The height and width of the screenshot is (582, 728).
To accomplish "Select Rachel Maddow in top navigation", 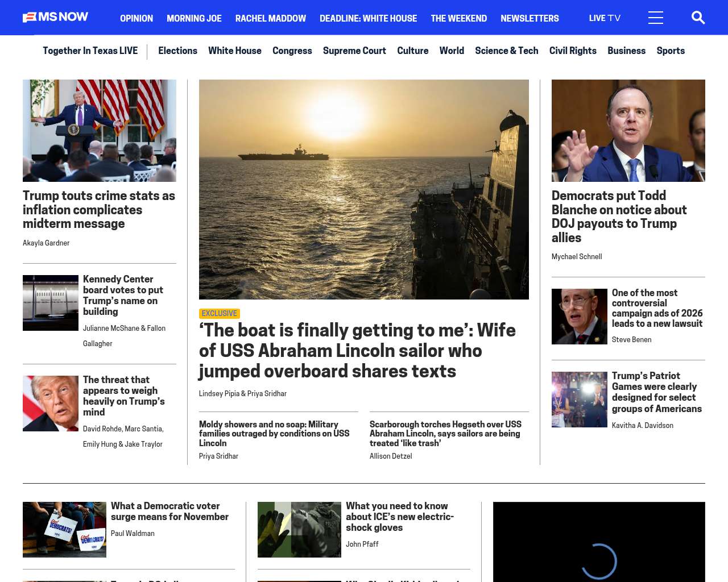I will pyautogui.click(x=271, y=18).
